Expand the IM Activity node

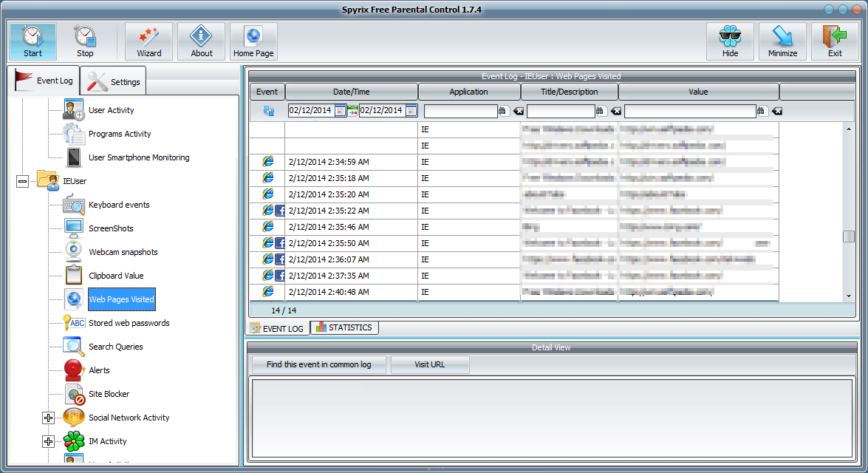(48, 441)
